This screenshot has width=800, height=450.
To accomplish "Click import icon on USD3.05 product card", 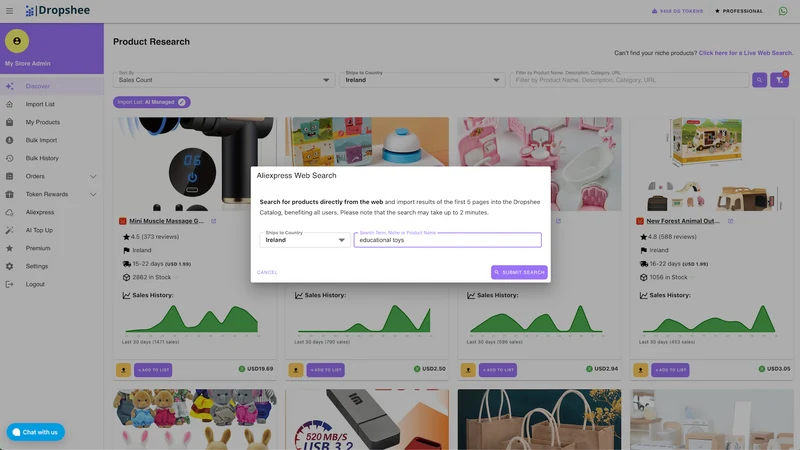I will [x=640, y=370].
